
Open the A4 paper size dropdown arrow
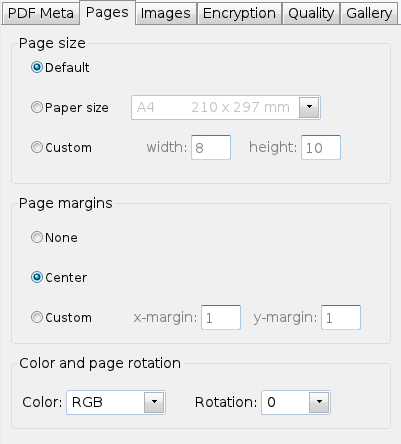(x=309, y=107)
